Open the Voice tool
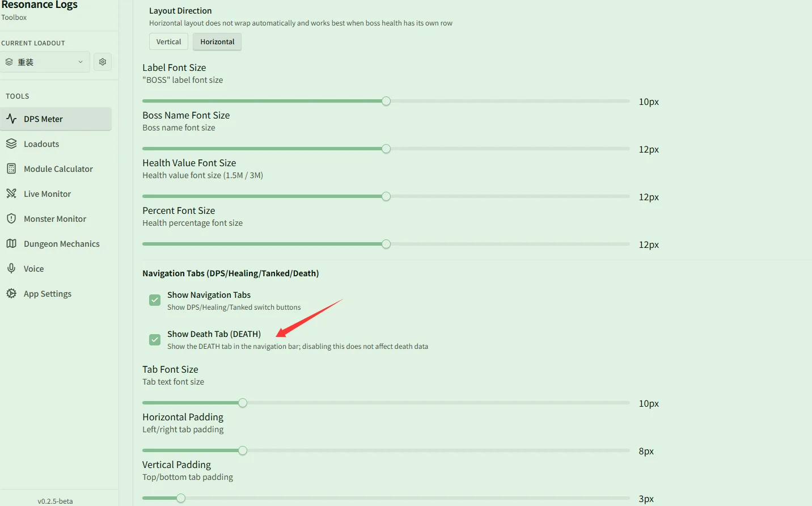 click(x=56, y=268)
